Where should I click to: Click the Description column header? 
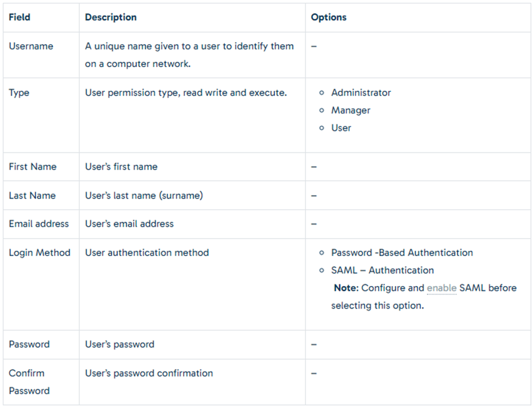pyautogui.click(x=110, y=17)
